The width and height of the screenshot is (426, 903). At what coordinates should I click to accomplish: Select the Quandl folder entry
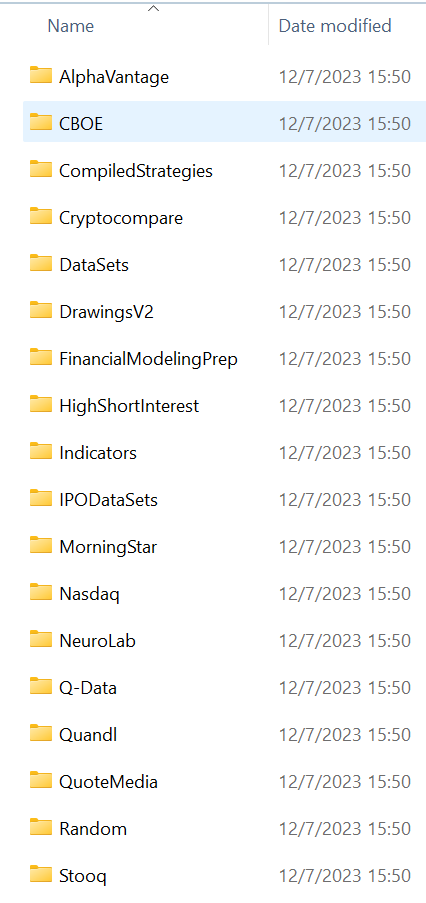pos(225,734)
